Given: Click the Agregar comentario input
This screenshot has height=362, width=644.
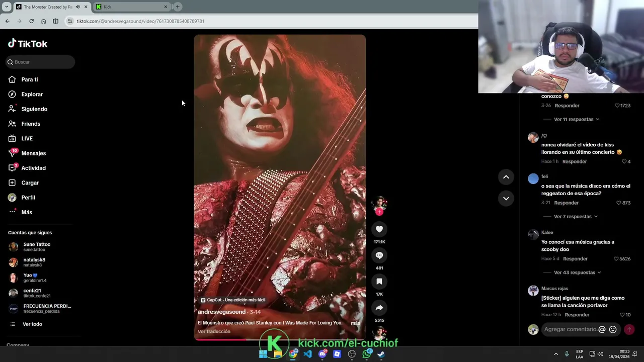Looking at the screenshot, I should (571, 329).
